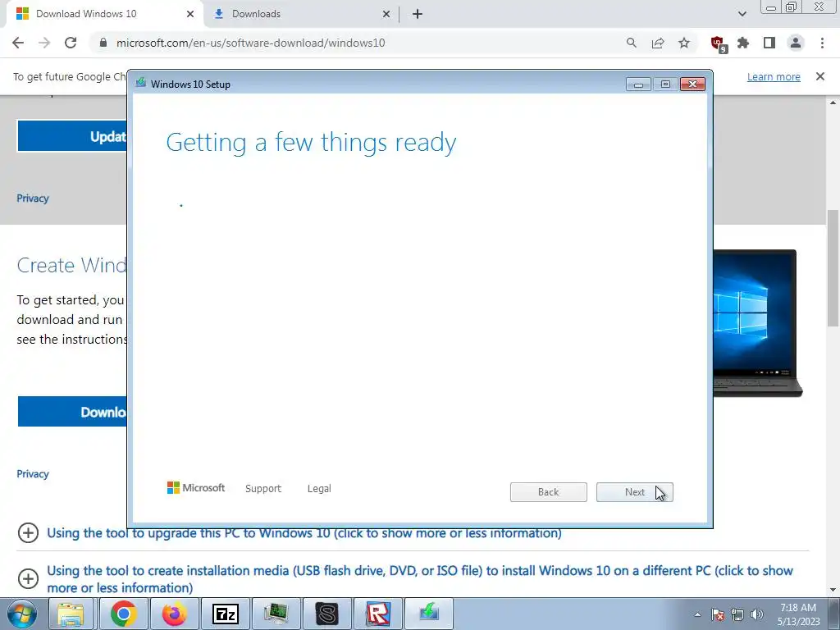The image size is (840, 630).
Task: Click Back in Windows 10 Setup
Action: pyautogui.click(x=549, y=492)
